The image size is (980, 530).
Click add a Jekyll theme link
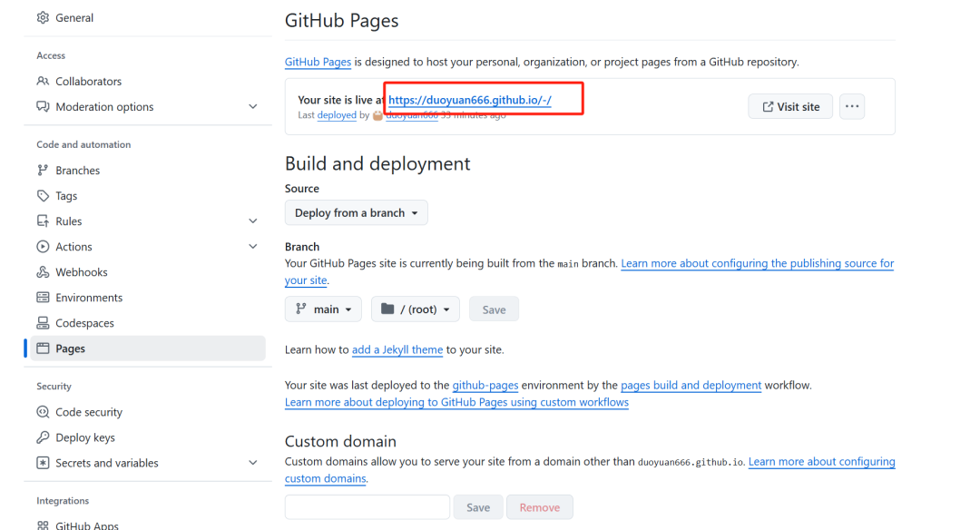tap(397, 349)
